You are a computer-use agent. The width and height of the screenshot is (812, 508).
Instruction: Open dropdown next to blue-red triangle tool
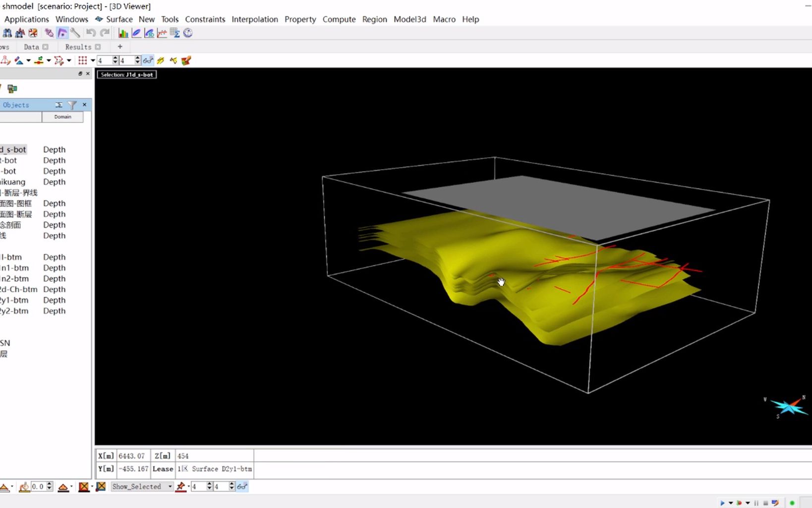[28, 61]
